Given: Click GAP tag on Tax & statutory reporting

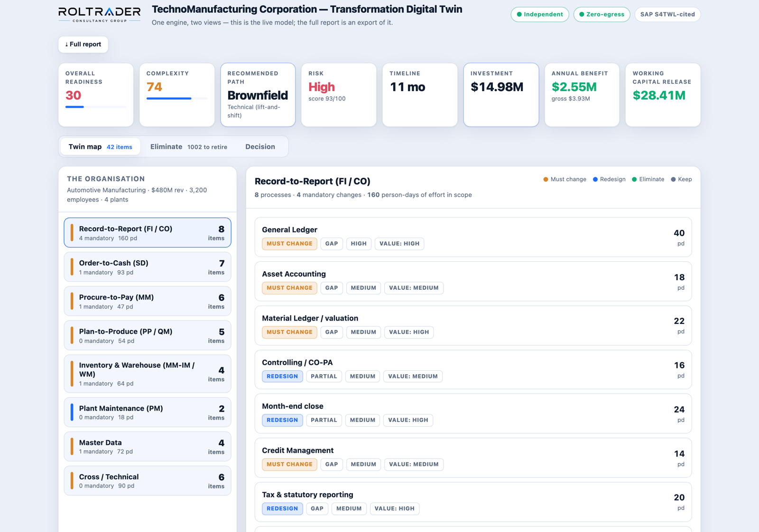Looking at the screenshot, I should 317,508.
